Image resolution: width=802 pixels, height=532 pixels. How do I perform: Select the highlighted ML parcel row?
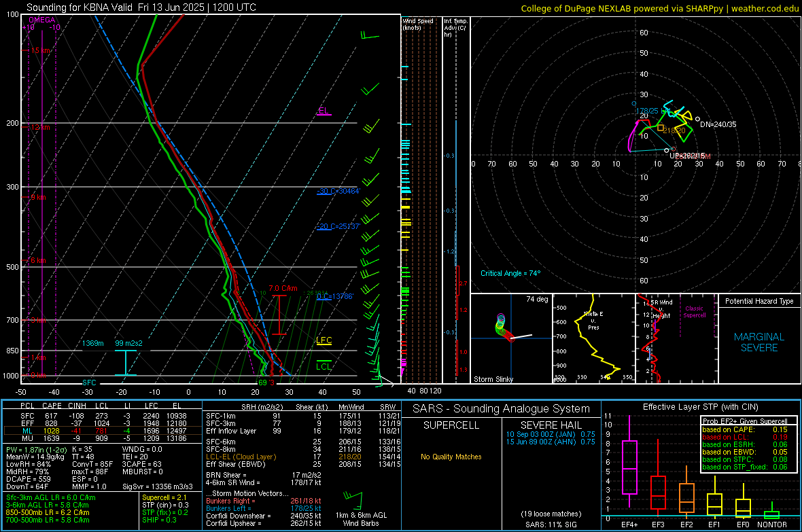point(103,431)
